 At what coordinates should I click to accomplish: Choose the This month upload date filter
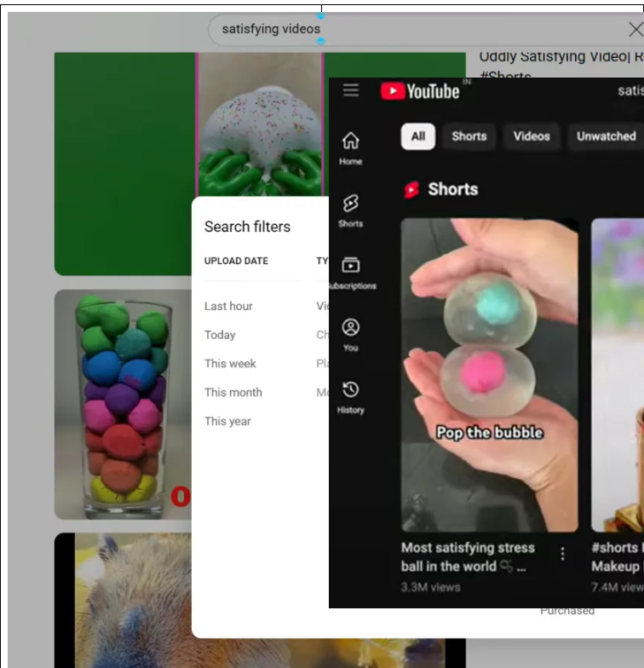click(x=233, y=393)
